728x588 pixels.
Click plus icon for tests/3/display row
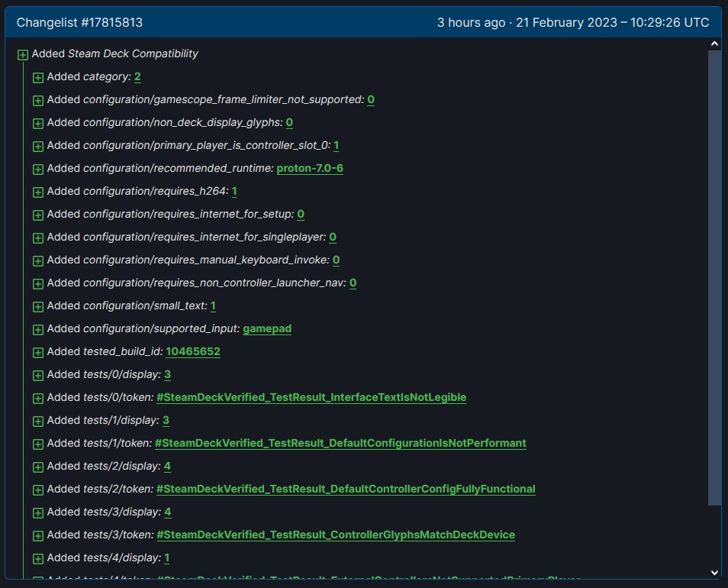click(38, 512)
